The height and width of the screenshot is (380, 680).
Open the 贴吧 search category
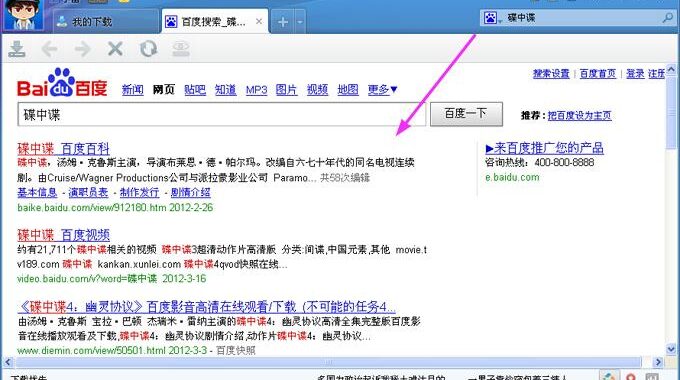[x=195, y=90]
